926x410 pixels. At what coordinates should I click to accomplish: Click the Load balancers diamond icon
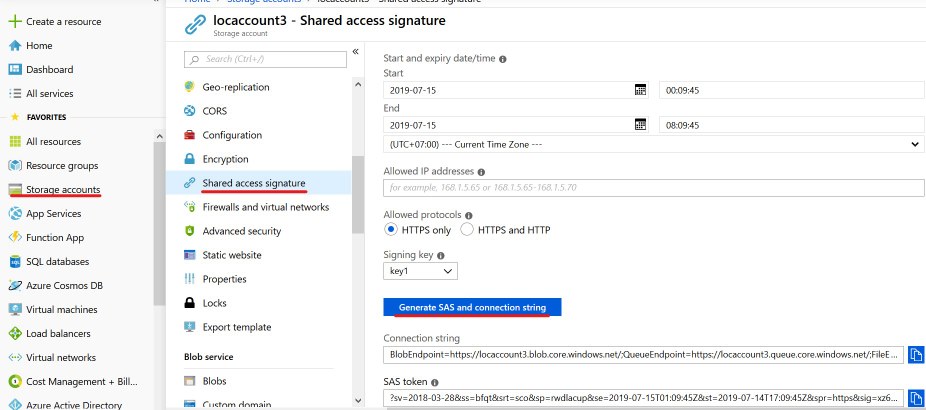coord(15,333)
